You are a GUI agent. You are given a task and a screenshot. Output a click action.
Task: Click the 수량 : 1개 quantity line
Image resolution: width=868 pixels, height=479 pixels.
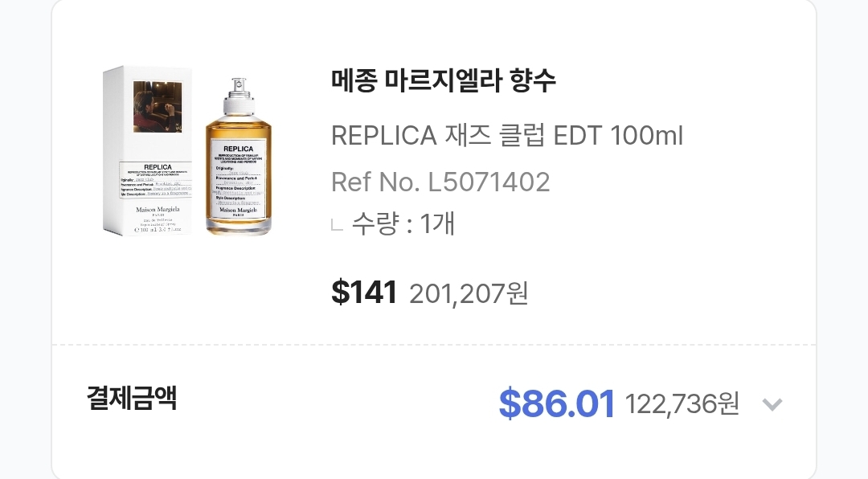[x=403, y=223]
